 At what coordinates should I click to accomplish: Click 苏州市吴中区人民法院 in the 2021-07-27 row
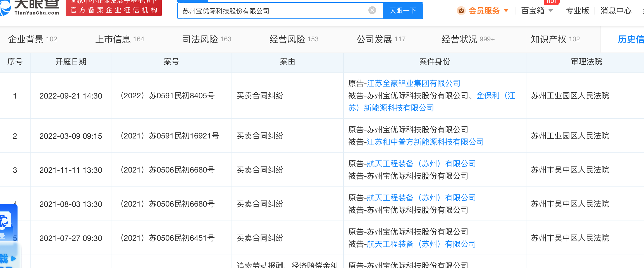(x=570, y=238)
